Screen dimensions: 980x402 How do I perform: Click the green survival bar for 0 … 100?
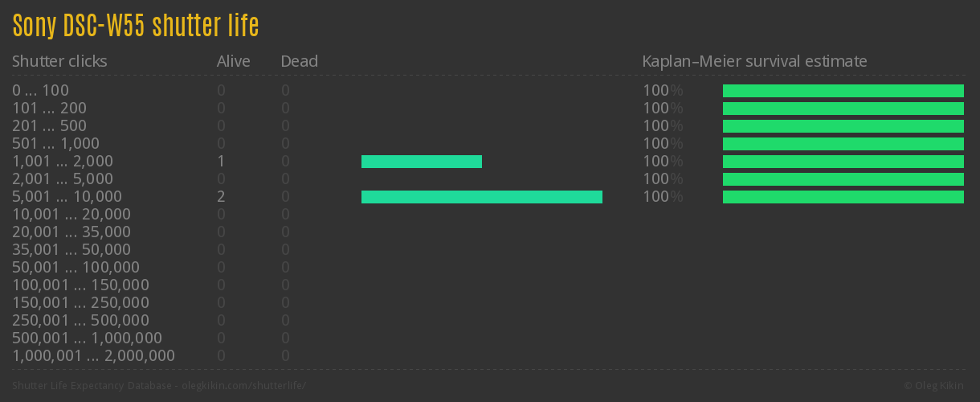[x=843, y=91]
